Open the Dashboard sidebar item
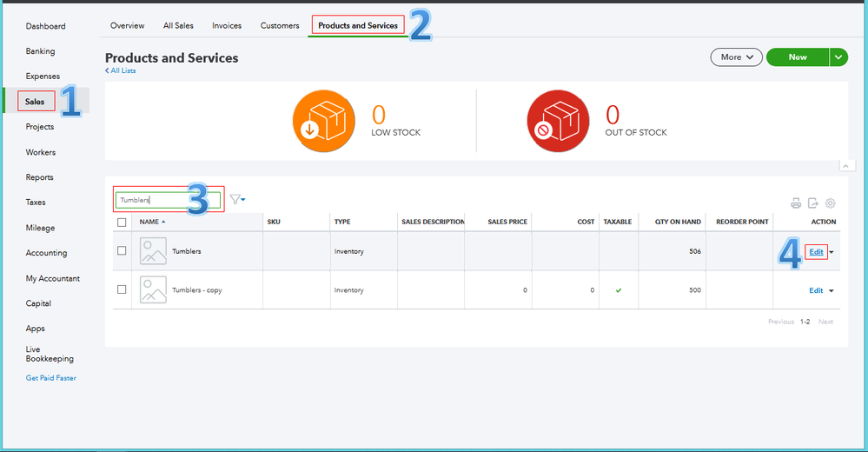 pyautogui.click(x=45, y=26)
